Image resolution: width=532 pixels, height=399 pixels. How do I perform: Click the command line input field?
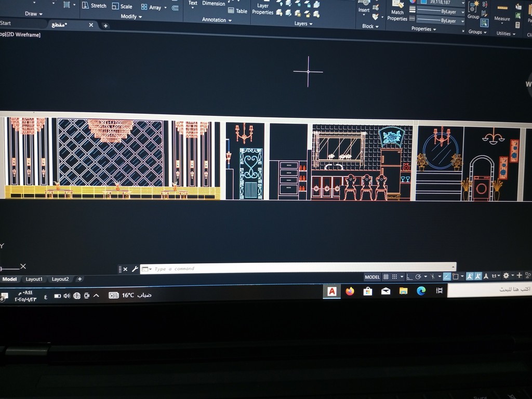point(298,269)
